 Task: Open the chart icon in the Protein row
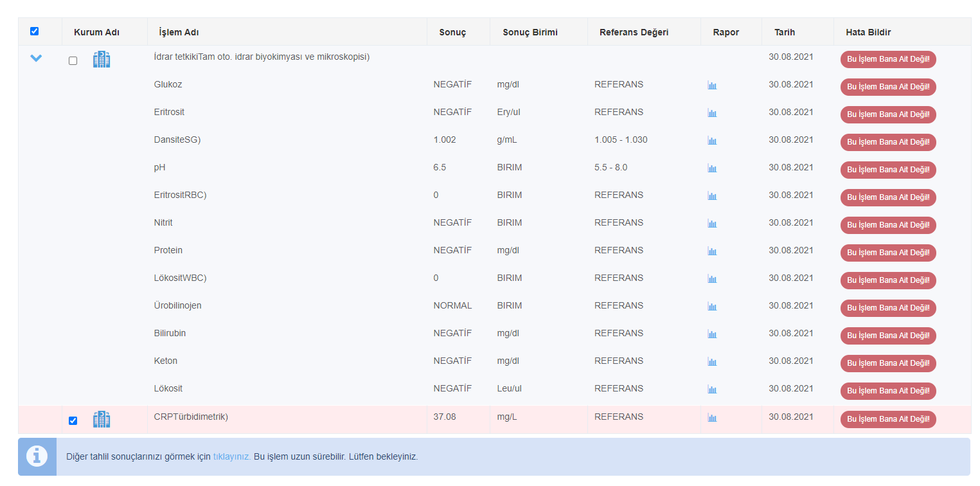point(712,251)
